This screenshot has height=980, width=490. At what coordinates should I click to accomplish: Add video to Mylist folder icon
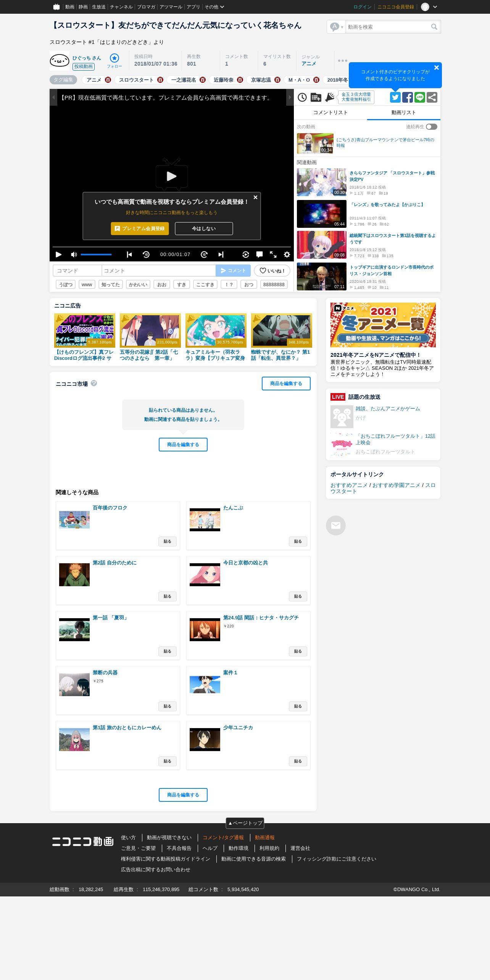pyautogui.click(x=316, y=97)
